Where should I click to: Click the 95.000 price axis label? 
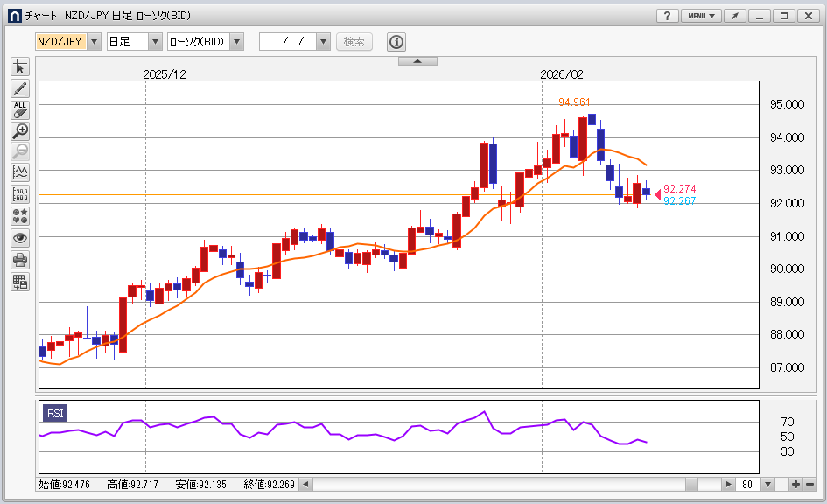[787, 104]
